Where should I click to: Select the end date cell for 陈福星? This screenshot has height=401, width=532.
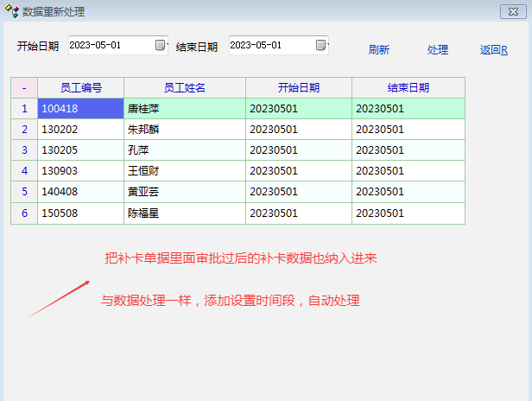tap(408, 213)
